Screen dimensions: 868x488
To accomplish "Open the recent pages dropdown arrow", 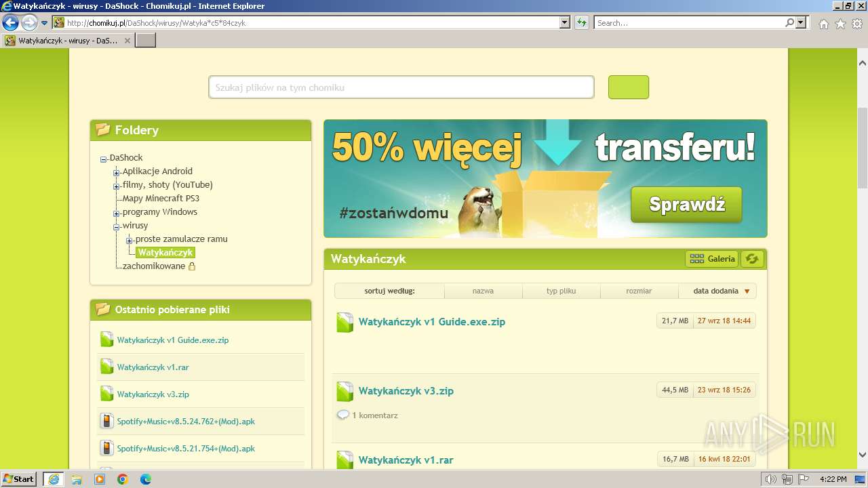I will 45,23.
